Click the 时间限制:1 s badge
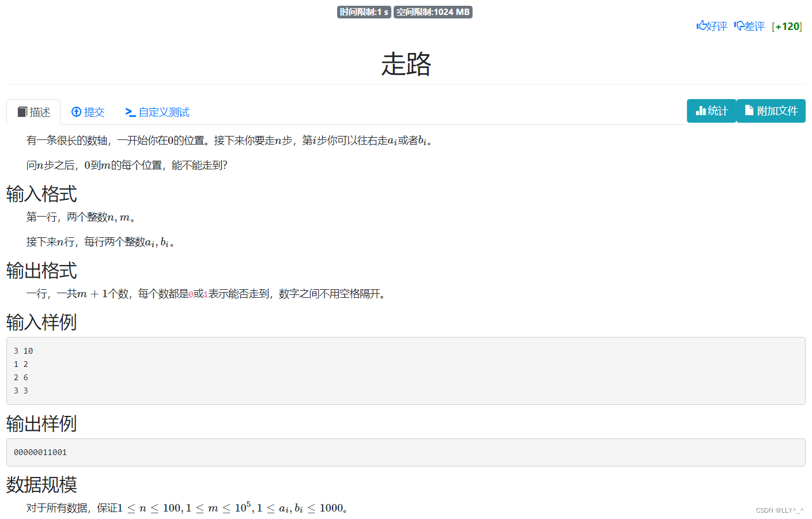The image size is (812, 519). [x=364, y=12]
